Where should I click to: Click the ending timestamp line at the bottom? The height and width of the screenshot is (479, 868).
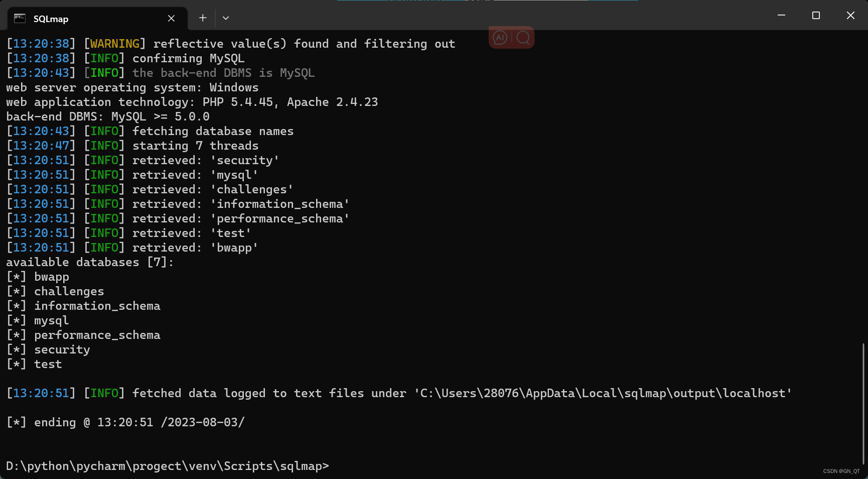pos(125,422)
